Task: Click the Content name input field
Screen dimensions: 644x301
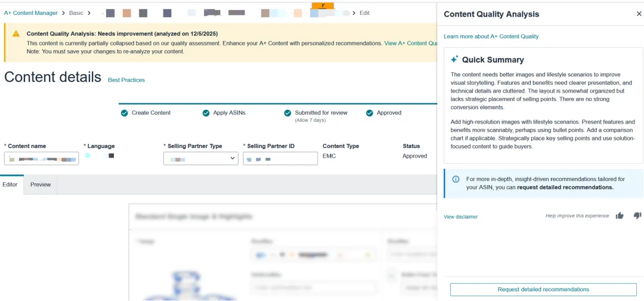Action: tap(41, 158)
